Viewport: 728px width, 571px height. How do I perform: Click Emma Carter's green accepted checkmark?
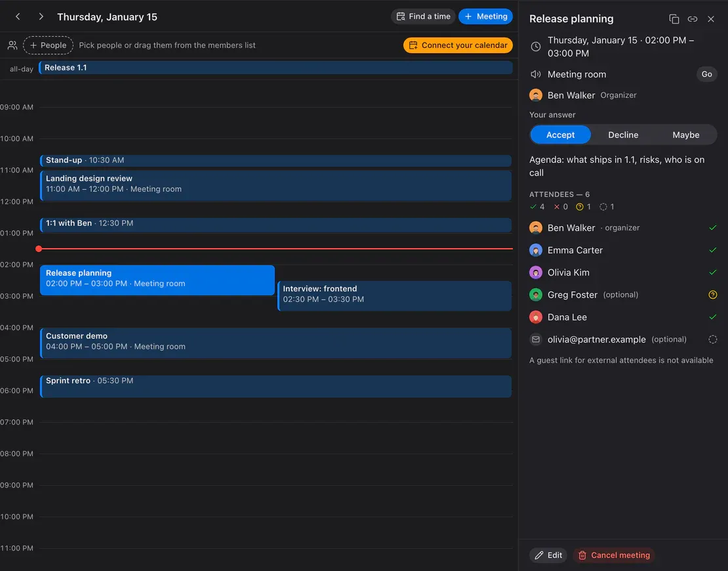(x=713, y=250)
